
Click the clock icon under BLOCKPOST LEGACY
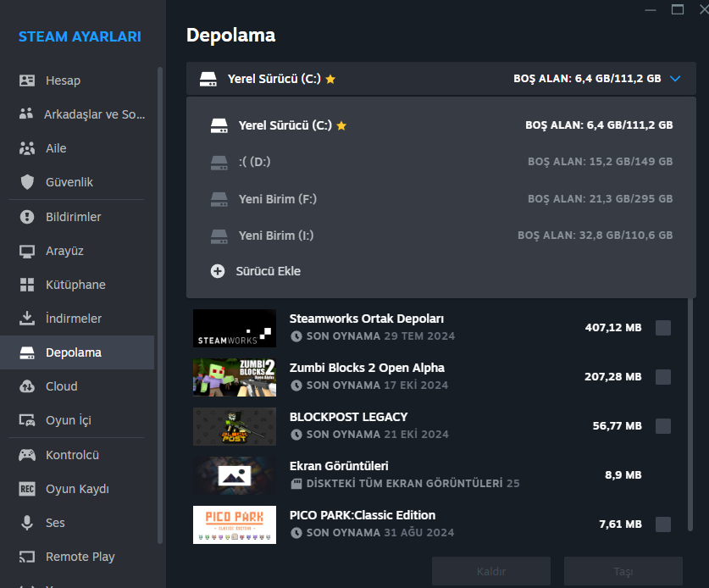tap(296, 435)
